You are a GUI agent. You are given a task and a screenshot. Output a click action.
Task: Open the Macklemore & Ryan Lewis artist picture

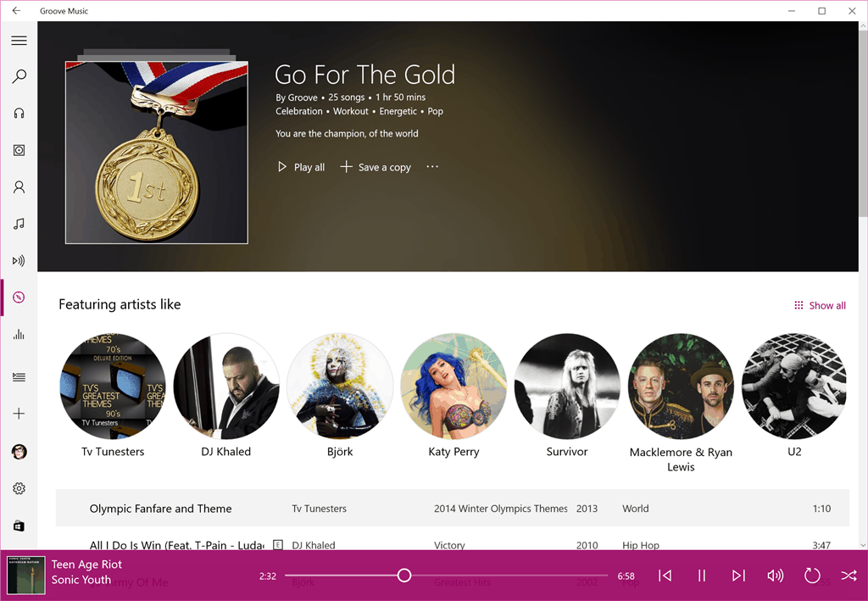(681, 386)
